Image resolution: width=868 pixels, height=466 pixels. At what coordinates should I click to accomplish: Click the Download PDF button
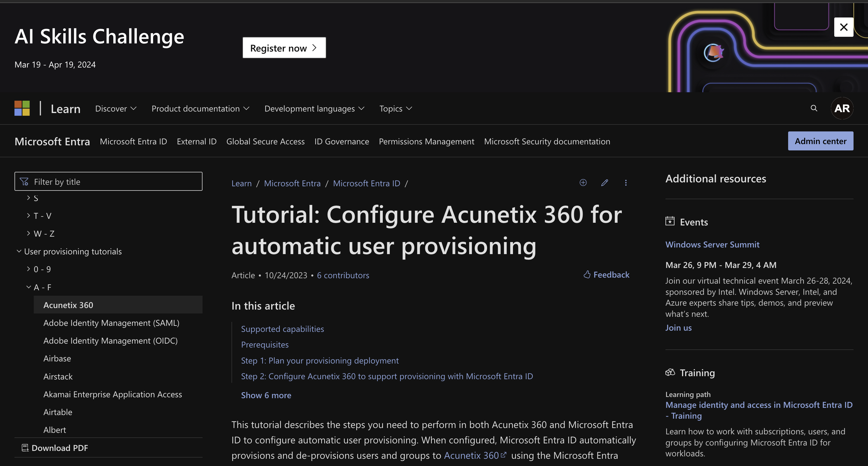coord(55,448)
